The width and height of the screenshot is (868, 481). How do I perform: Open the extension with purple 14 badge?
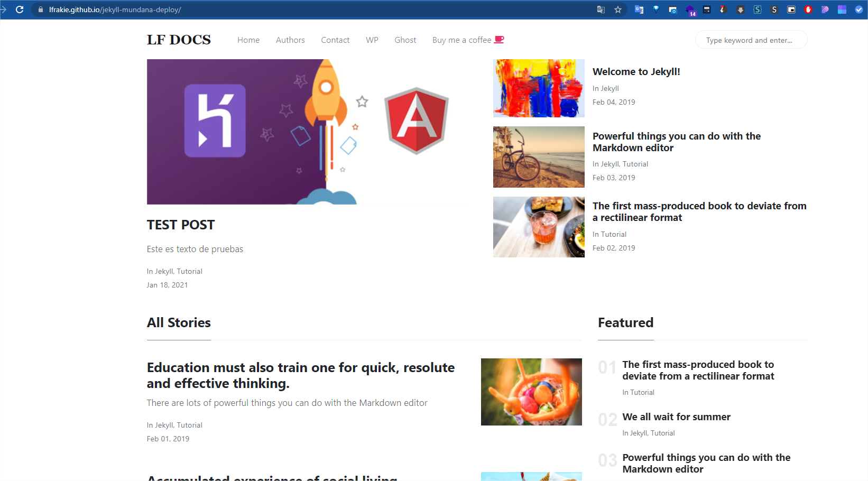click(690, 10)
